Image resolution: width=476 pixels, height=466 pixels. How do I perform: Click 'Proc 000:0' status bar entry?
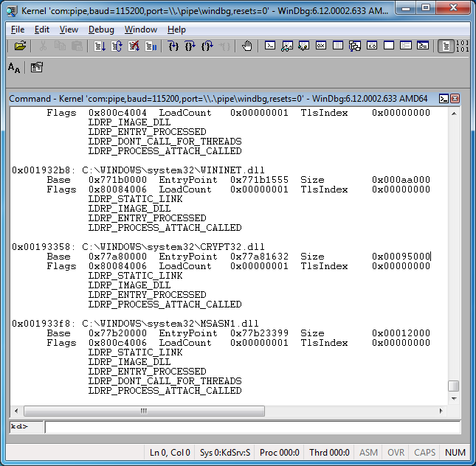(279, 453)
